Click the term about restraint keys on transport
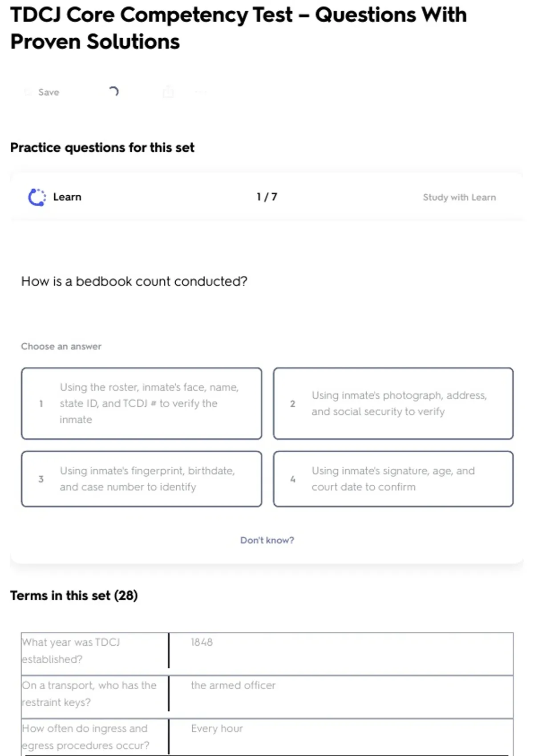The width and height of the screenshot is (534, 756). coord(89,694)
